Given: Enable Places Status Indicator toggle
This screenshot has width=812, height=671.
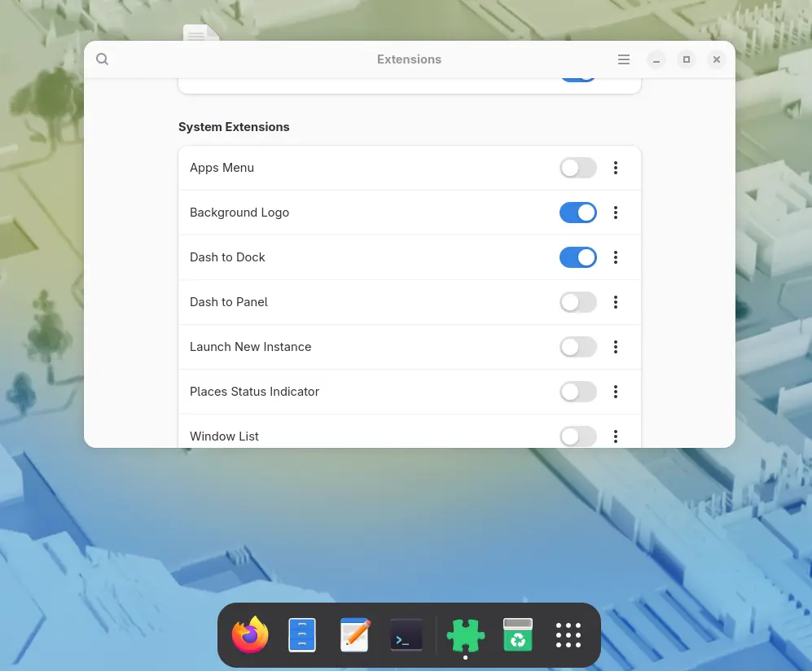Looking at the screenshot, I should (x=578, y=392).
